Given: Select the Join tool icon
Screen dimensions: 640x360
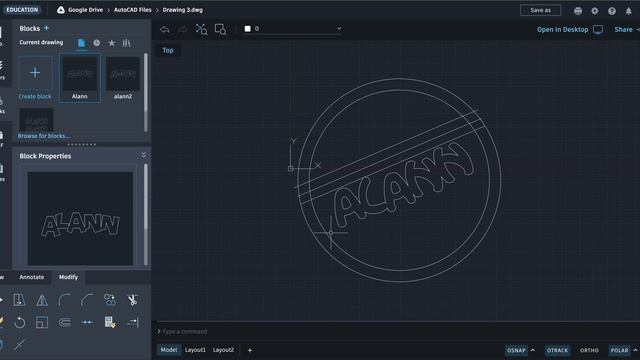Looking at the screenshot, I should click(87, 322).
